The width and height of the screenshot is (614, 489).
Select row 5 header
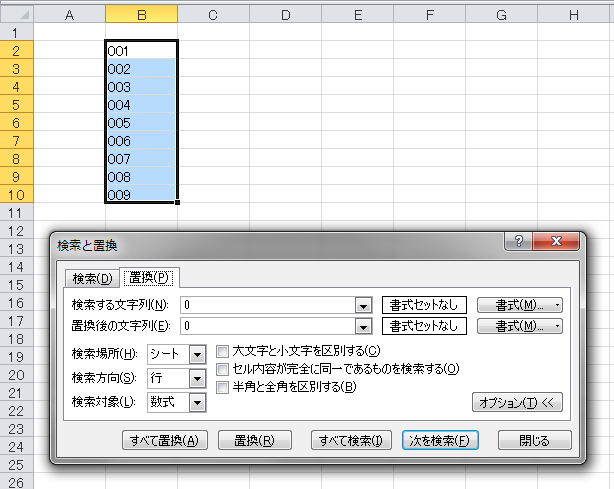(x=16, y=105)
